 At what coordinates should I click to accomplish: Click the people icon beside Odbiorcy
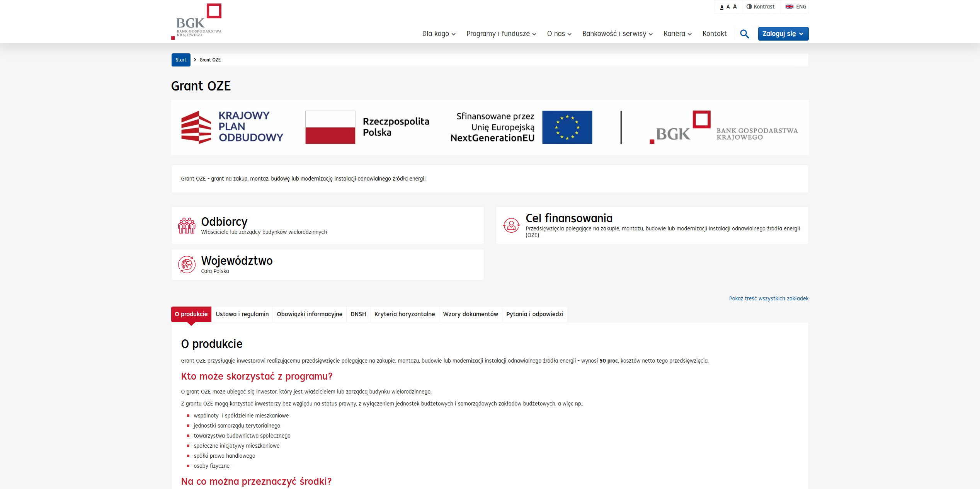click(187, 225)
